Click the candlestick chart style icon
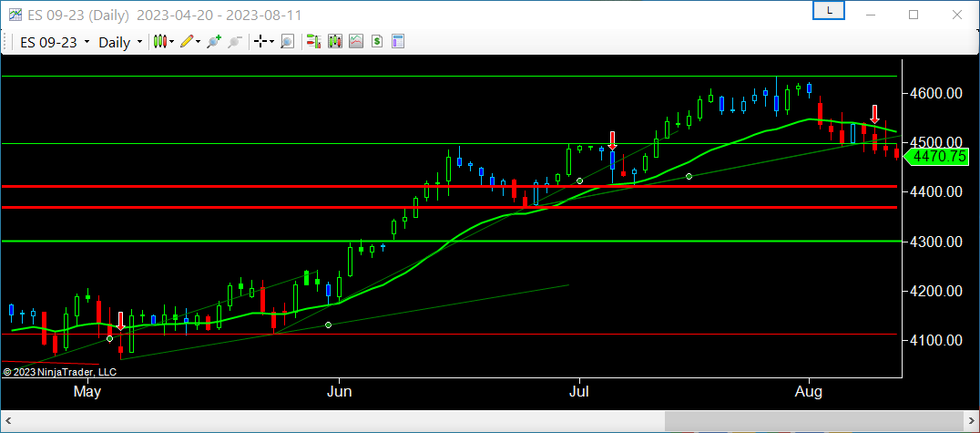The height and width of the screenshot is (433, 980). click(x=161, y=42)
